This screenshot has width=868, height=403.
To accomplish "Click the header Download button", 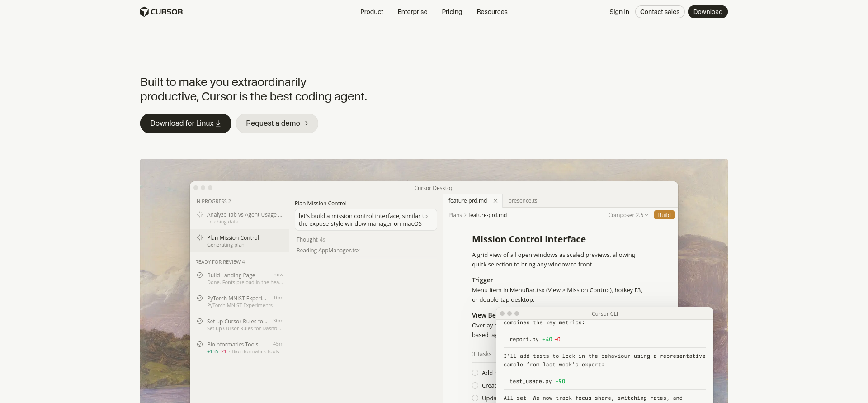I will (x=708, y=12).
